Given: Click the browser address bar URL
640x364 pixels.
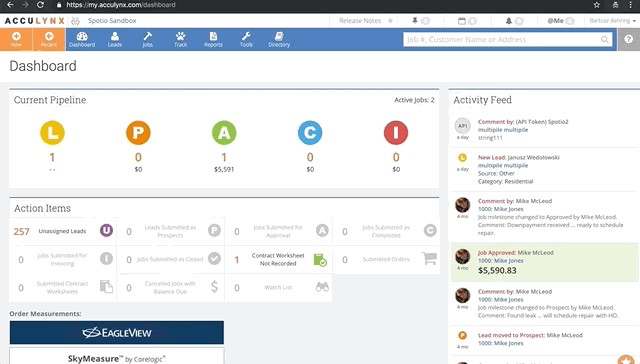Looking at the screenshot, I should point(121,5).
